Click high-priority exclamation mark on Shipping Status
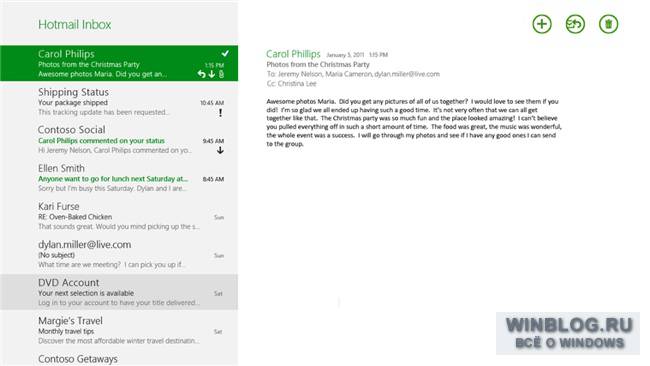The image size is (650, 366). tap(221, 112)
